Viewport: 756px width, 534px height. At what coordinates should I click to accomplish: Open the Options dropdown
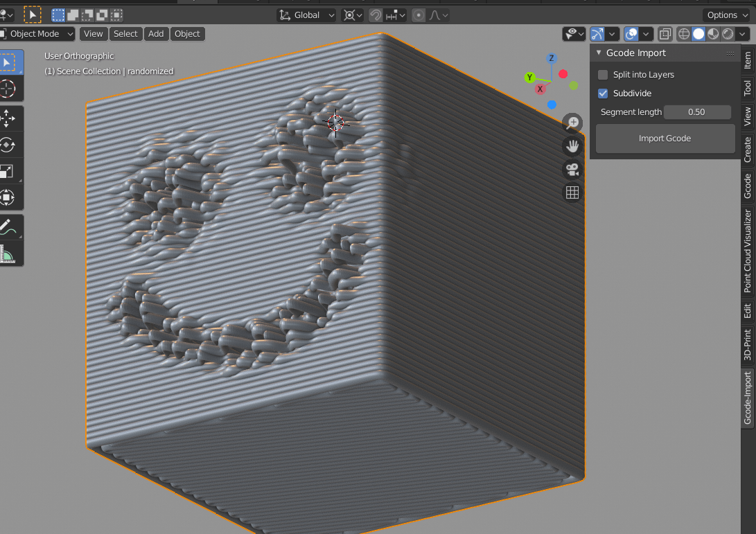click(x=725, y=15)
